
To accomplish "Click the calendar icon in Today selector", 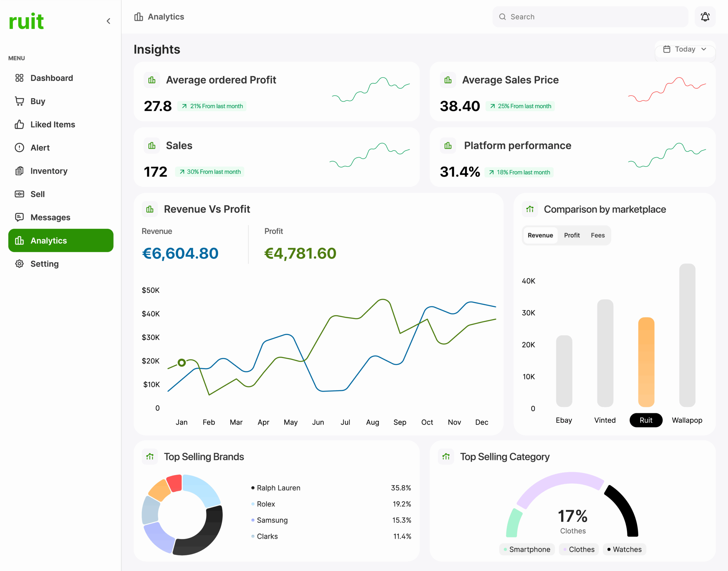I will [667, 49].
